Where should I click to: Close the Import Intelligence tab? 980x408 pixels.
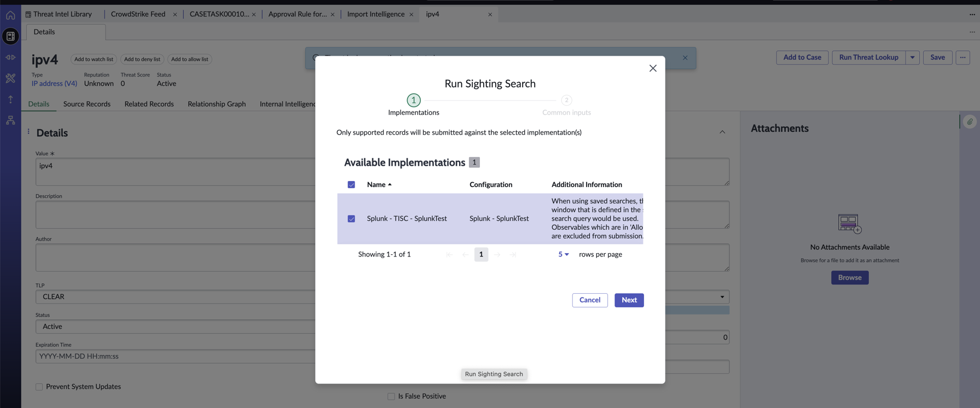(x=411, y=15)
